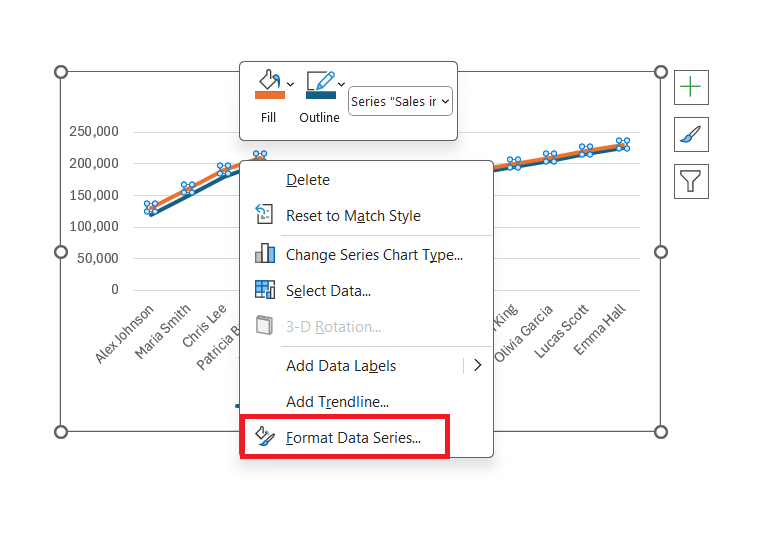Click the Reset to Match Style icon
Screen dimensions: 777x533
264,214
